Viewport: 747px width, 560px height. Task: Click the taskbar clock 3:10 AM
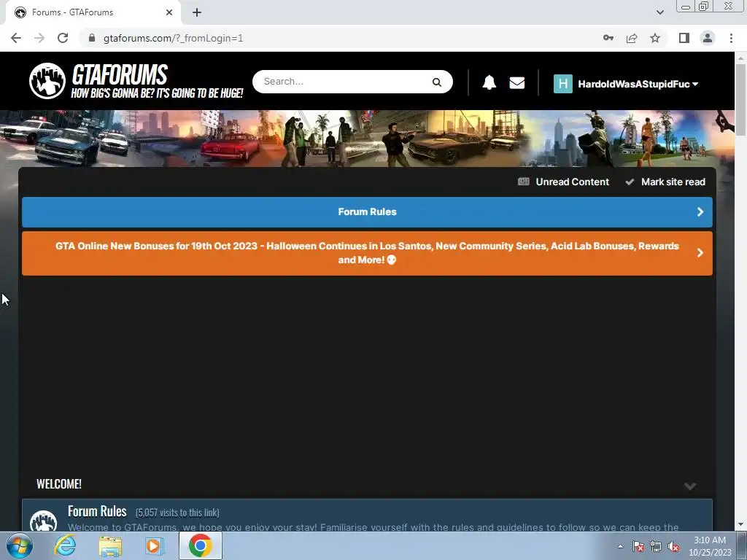(709, 540)
